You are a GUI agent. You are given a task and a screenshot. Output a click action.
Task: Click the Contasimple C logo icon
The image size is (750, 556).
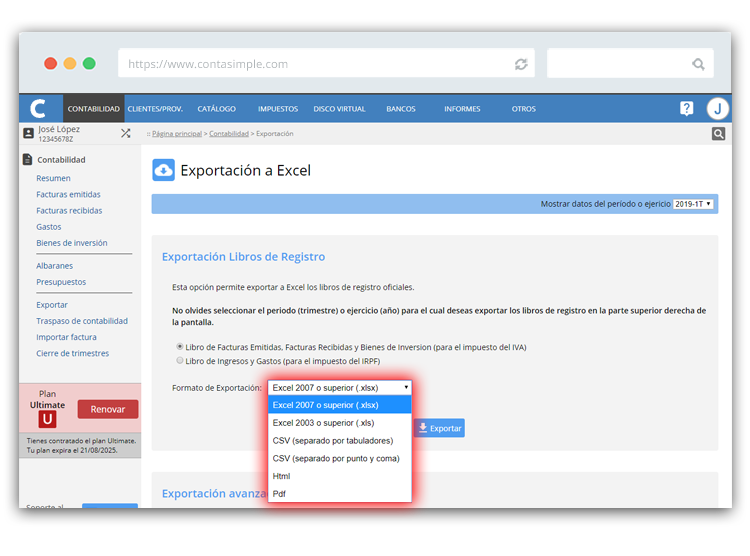coord(38,109)
